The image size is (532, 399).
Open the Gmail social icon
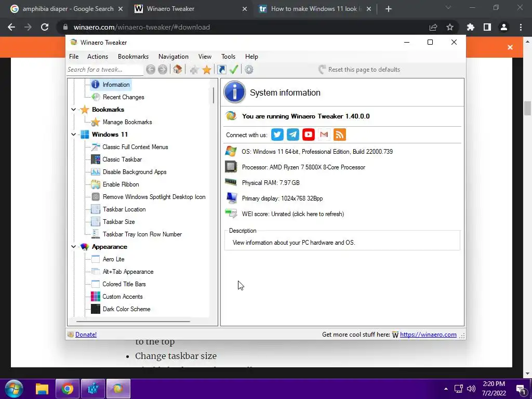[x=324, y=135]
